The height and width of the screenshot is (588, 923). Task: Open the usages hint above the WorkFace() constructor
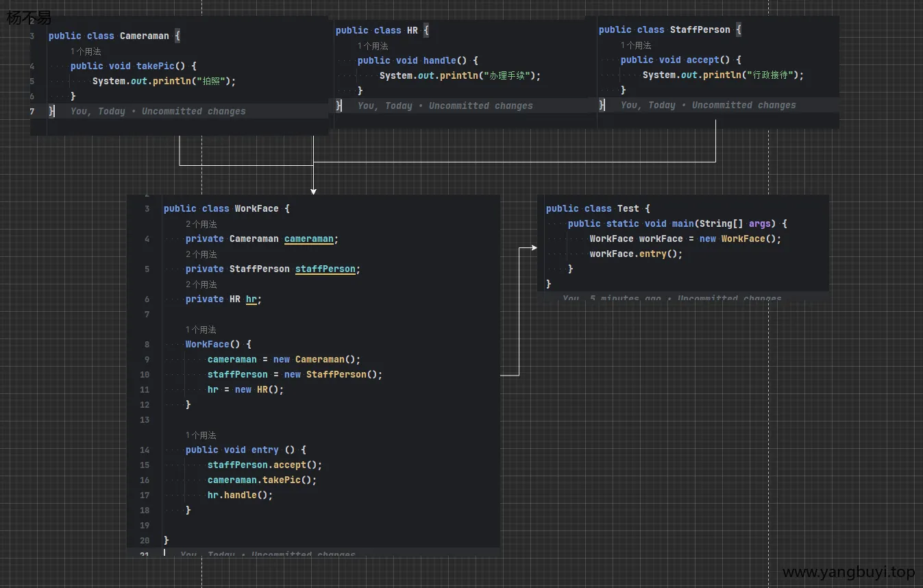click(x=201, y=330)
